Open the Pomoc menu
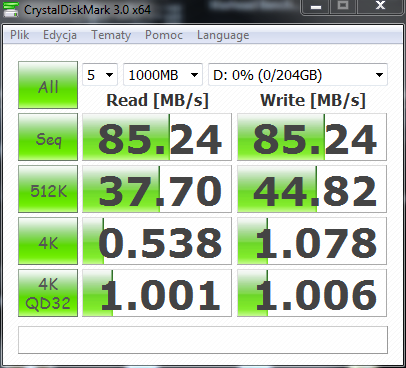406x368 pixels. 164,35
